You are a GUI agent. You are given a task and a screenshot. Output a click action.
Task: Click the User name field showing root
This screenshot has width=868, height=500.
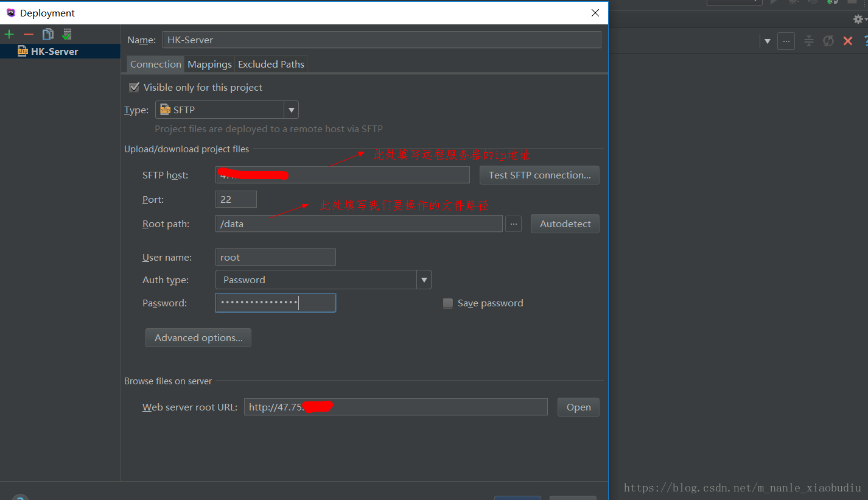[276, 257]
